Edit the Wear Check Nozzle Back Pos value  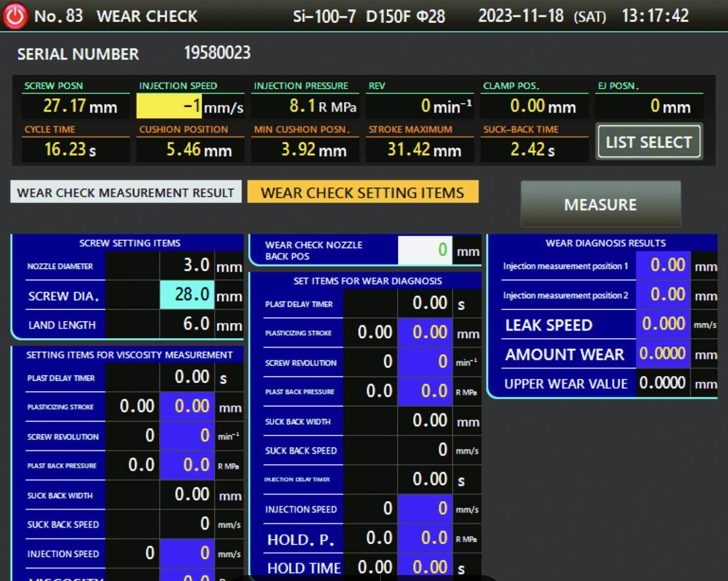pyautogui.click(x=425, y=250)
